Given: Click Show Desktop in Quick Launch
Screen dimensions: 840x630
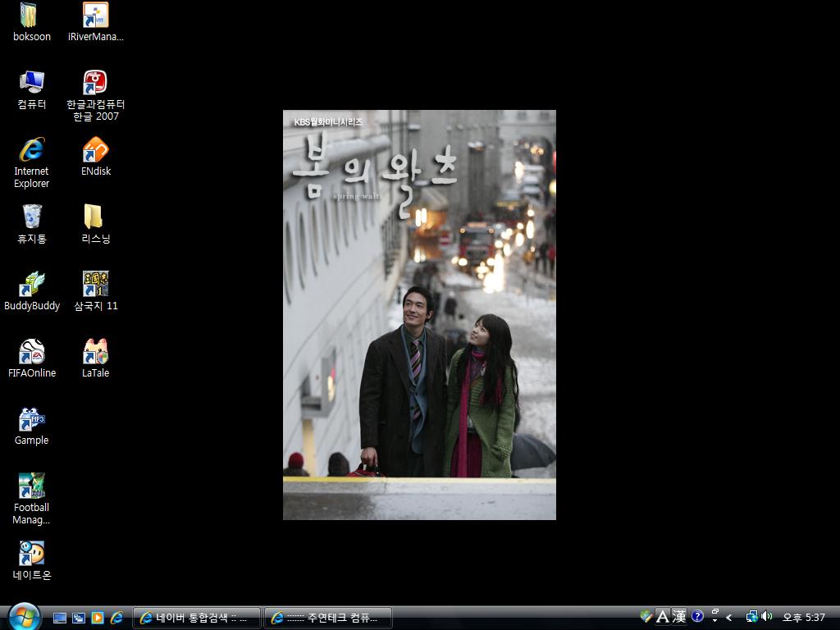Looking at the screenshot, I should [59, 618].
